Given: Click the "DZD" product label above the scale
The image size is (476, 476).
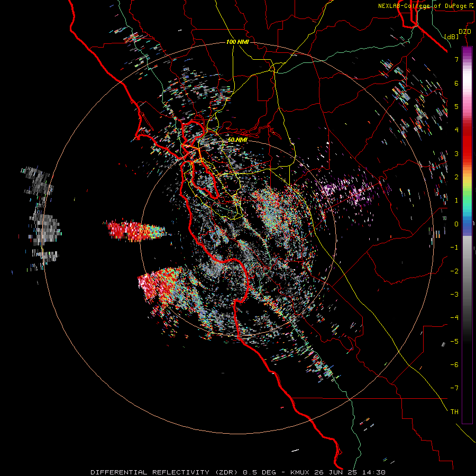Looking at the screenshot, I should tap(465, 32).
